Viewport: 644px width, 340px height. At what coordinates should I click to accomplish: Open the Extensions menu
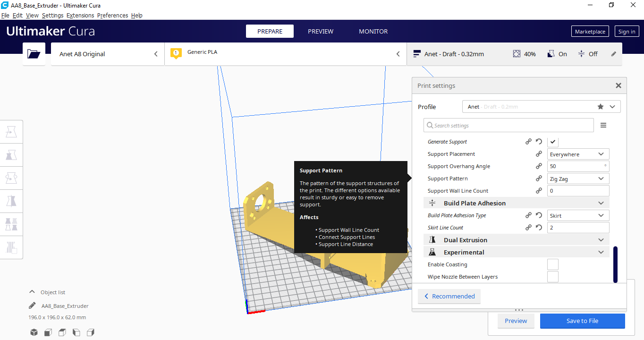(x=80, y=15)
